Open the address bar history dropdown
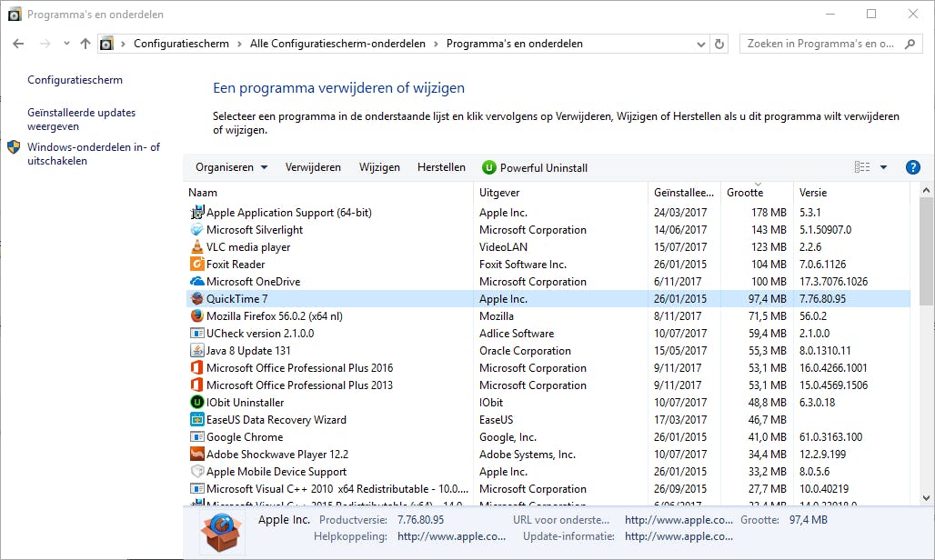This screenshot has height=560, width=935. click(x=701, y=44)
